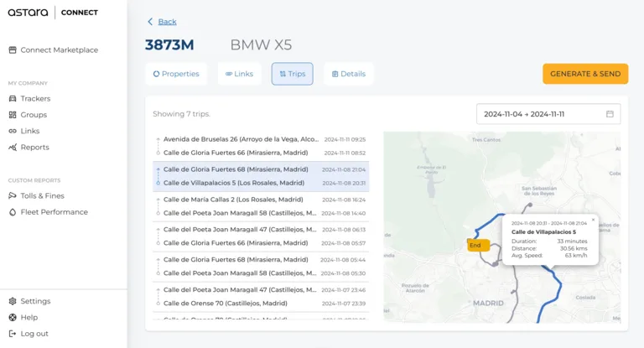Click the chain icon on vehicle Links tab
This screenshot has height=348, width=644.
tap(229, 74)
